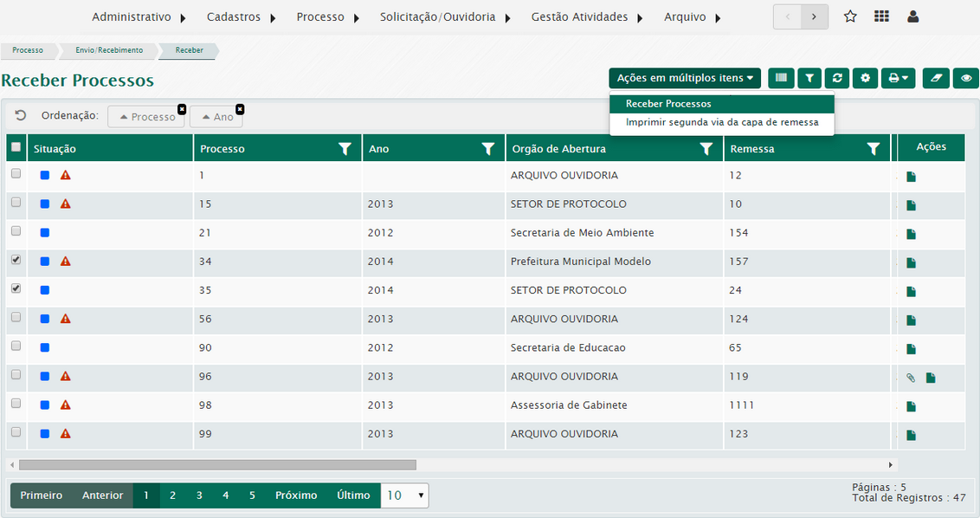Toggle the select-all checkbox in table header
The image size is (980, 518).
pyautogui.click(x=16, y=148)
